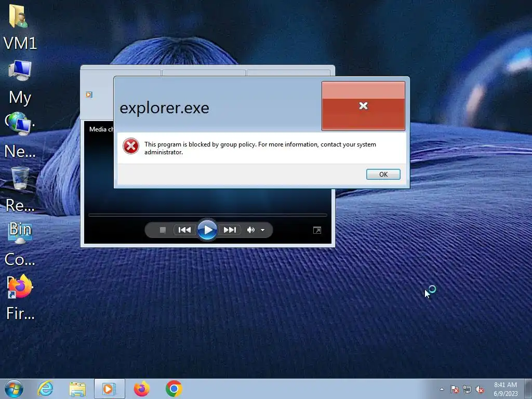
Task: Open the clock showing 8:41 AM
Action: pos(506,389)
